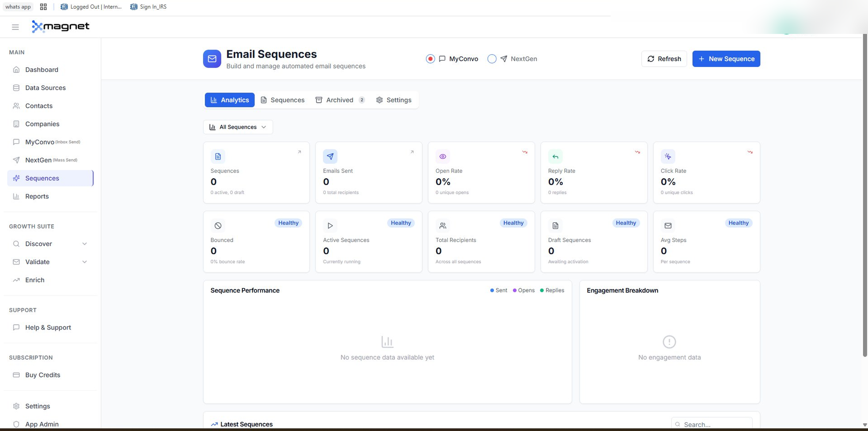Switch to the Archived tab
868x431 pixels.
pos(339,100)
